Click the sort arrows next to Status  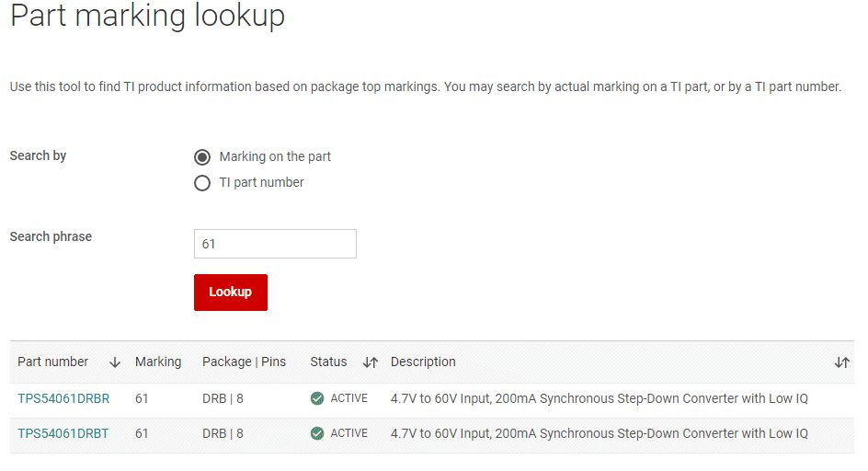pyautogui.click(x=371, y=362)
